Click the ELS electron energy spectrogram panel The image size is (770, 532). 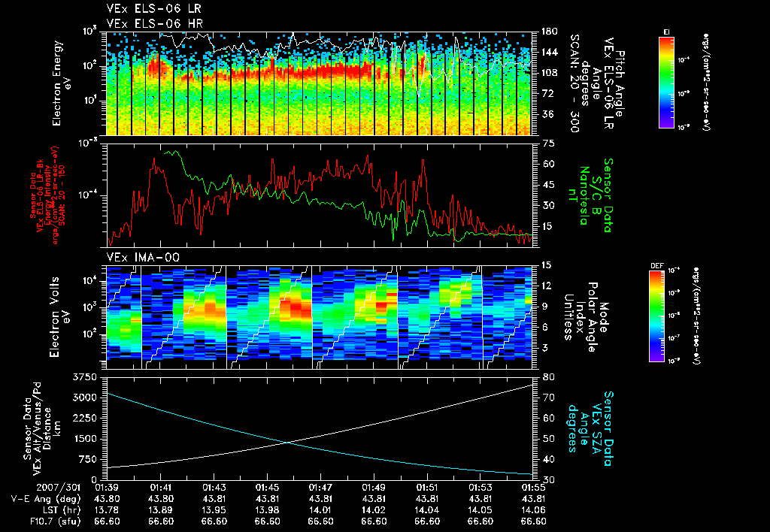point(320,83)
